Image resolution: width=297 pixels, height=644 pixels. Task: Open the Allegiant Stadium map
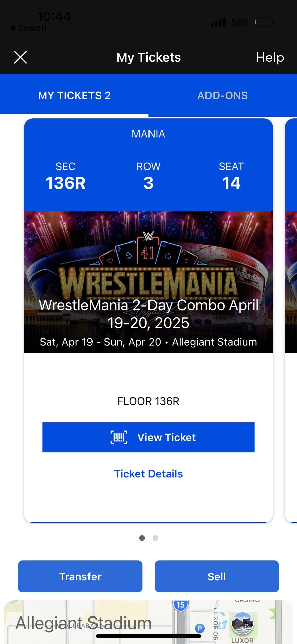(84, 623)
